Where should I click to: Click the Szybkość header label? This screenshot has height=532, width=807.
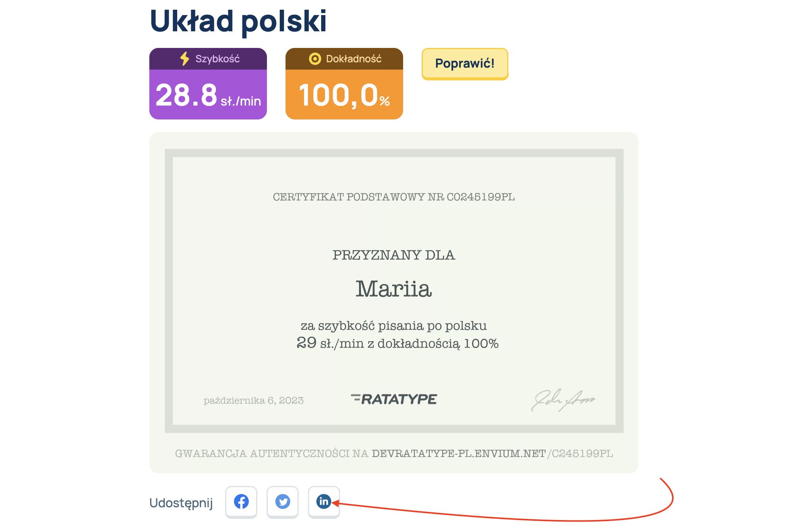pos(217,59)
